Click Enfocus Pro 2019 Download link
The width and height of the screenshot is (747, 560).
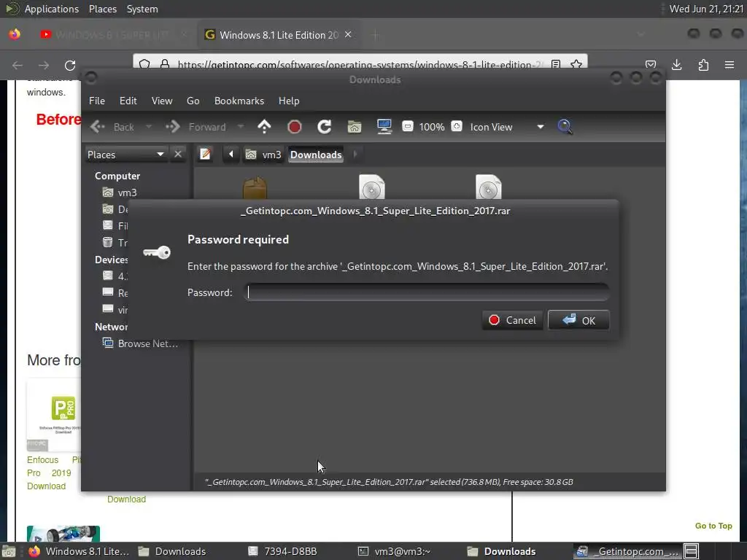pos(53,472)
